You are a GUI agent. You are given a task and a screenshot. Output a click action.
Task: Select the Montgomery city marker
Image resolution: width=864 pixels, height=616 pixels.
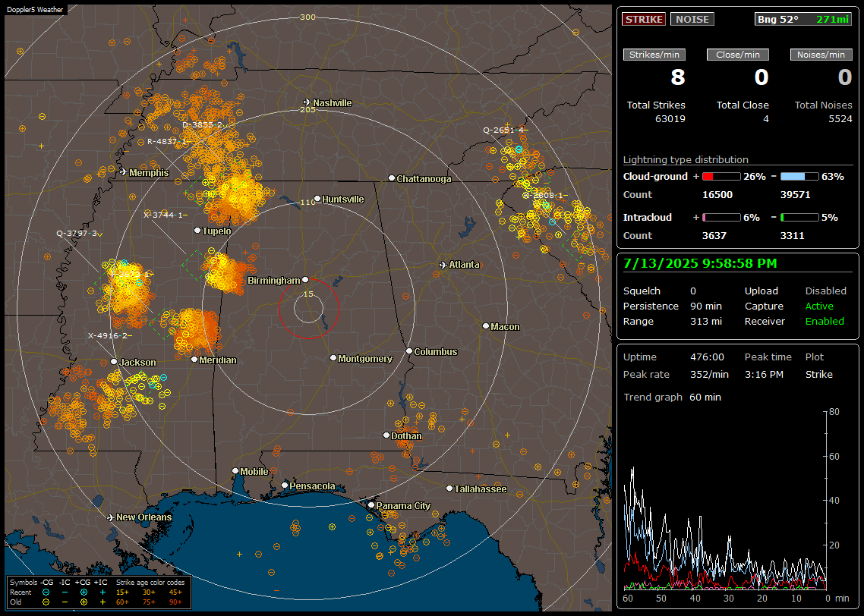point(333,358)
